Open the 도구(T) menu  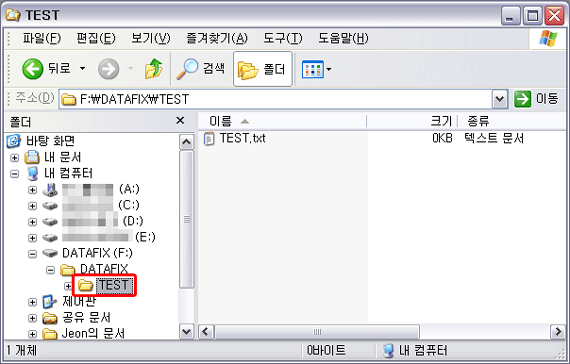click(x=282, y=38)
